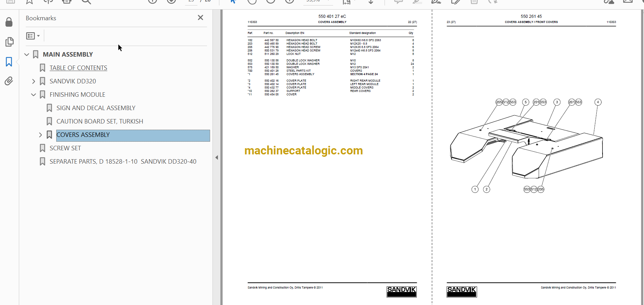644x305 pixels.
Task: Click 'STEEL PARTS KIT' description
Action: pos(299,71)
